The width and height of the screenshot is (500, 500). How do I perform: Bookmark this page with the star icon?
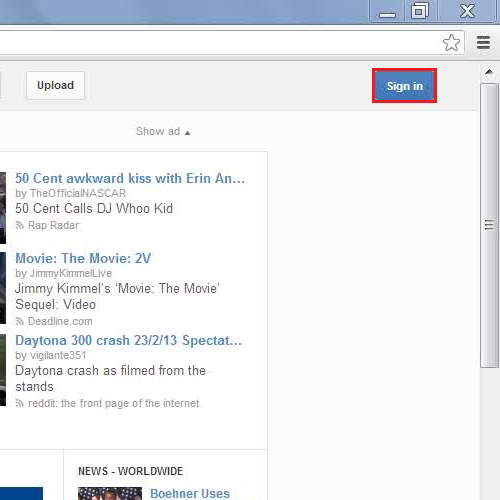click(x=451, y=43)
